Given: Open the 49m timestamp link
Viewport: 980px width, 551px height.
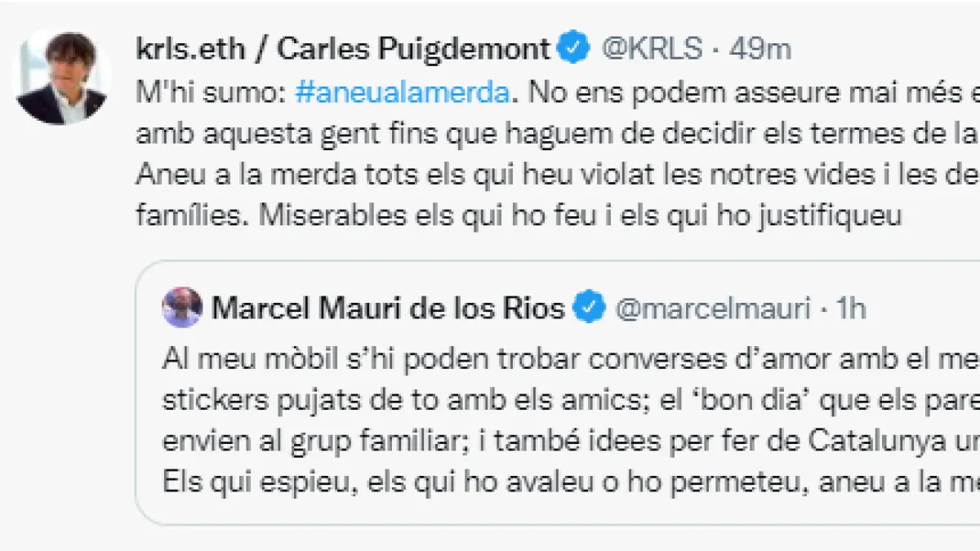Looking at the screenshot, I should pos(759,49).
